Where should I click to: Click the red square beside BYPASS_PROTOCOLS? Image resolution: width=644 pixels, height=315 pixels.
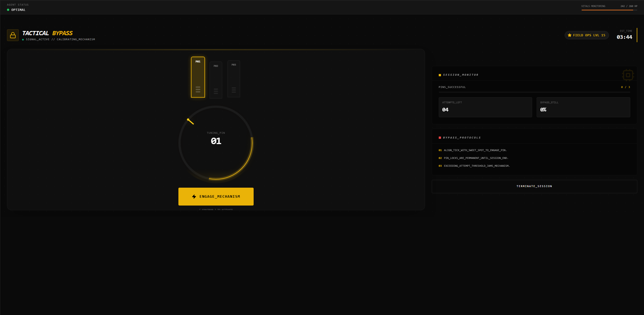[440, 138]
